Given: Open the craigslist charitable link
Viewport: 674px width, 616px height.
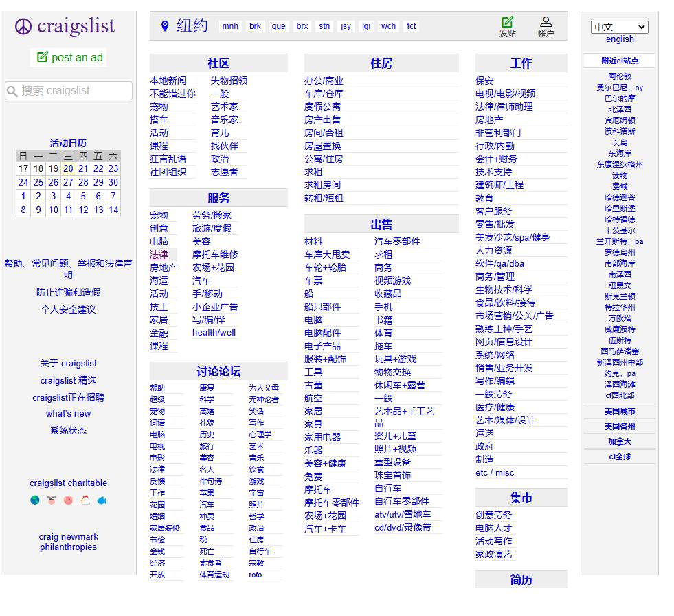Looking at the screenshot, I should coord(68,483).
